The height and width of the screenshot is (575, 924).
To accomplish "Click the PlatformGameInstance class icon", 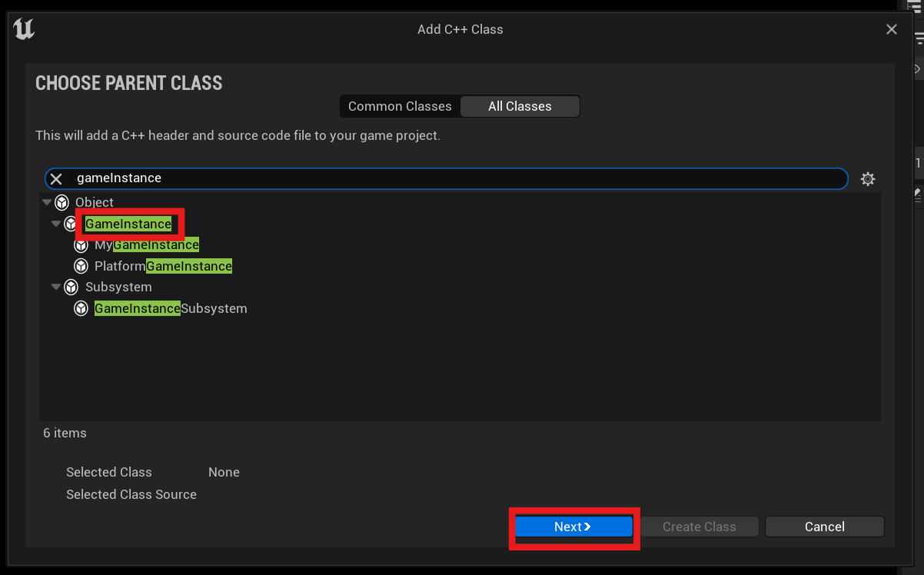I will click(x=81, y=266).
